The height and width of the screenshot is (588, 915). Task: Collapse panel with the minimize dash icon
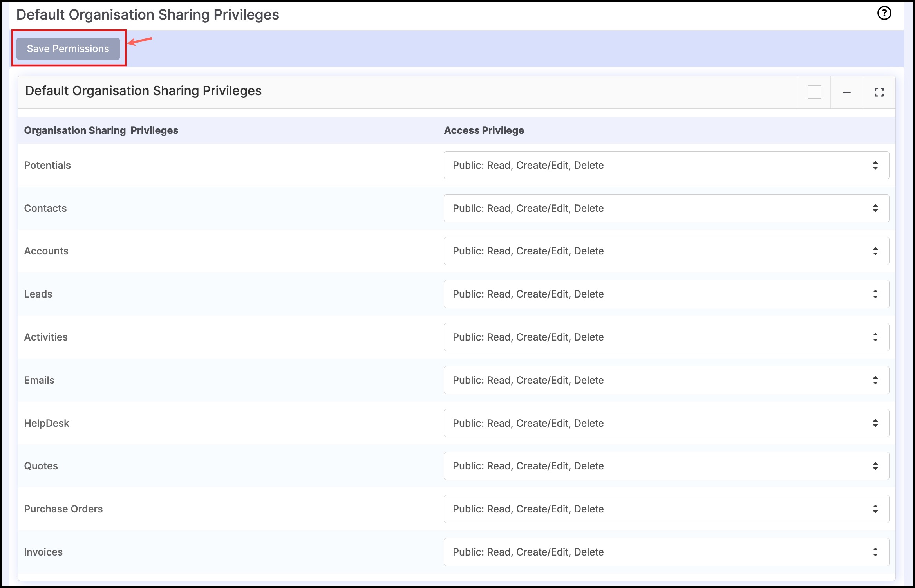[x=846, y=92]
